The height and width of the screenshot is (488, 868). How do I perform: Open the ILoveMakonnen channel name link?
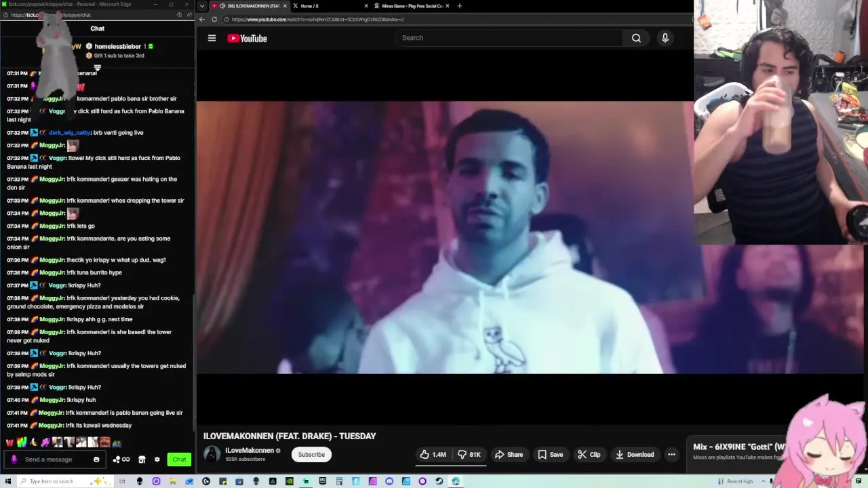[250, 451]
